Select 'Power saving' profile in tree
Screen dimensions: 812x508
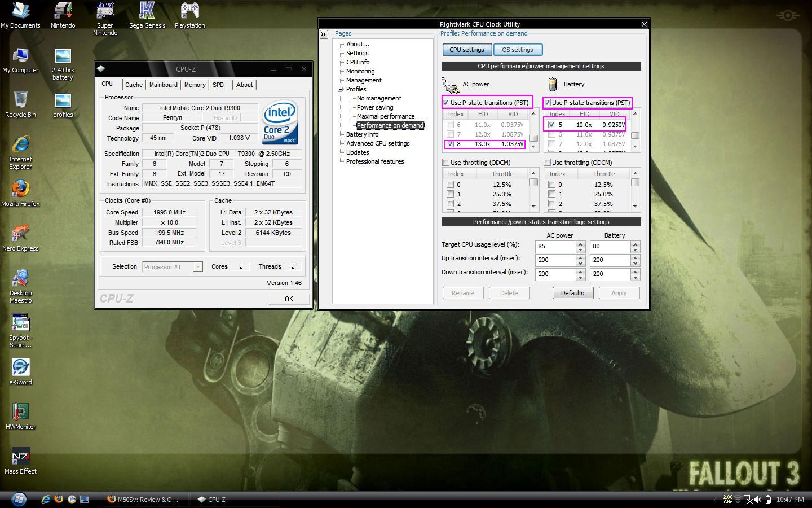375,107
